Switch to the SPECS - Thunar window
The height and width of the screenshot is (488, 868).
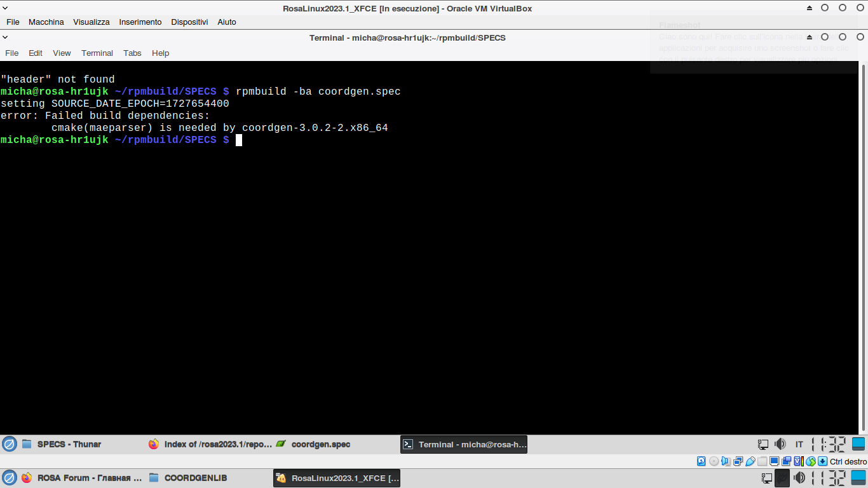(x=82, y=444)
